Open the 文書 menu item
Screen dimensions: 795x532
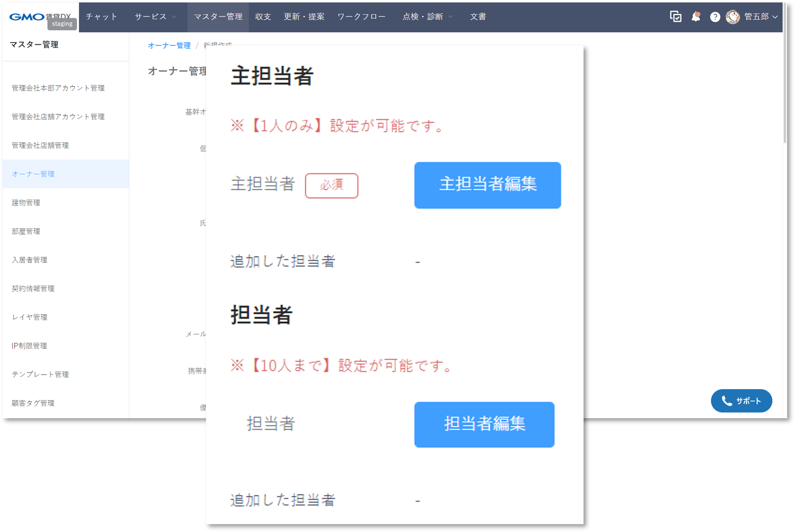[478, 17]
